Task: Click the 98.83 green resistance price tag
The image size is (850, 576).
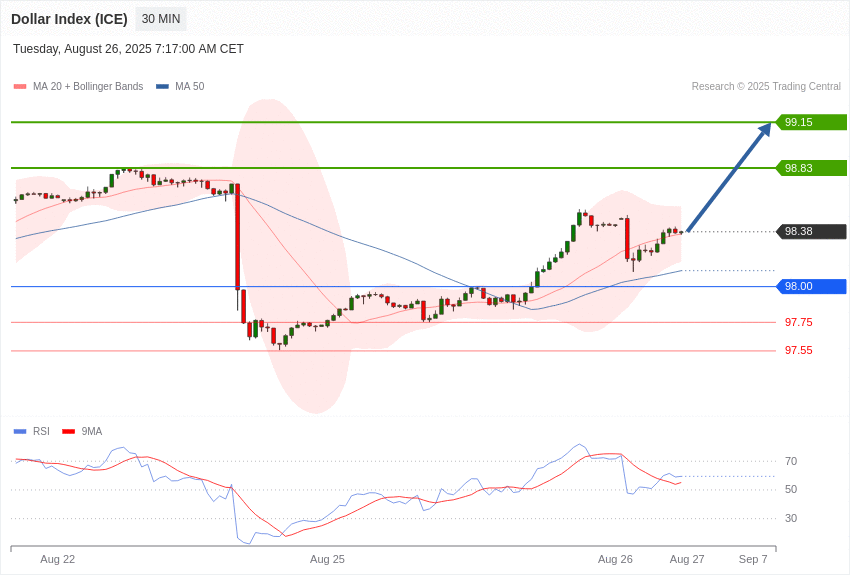Action: tap(811, 168)
